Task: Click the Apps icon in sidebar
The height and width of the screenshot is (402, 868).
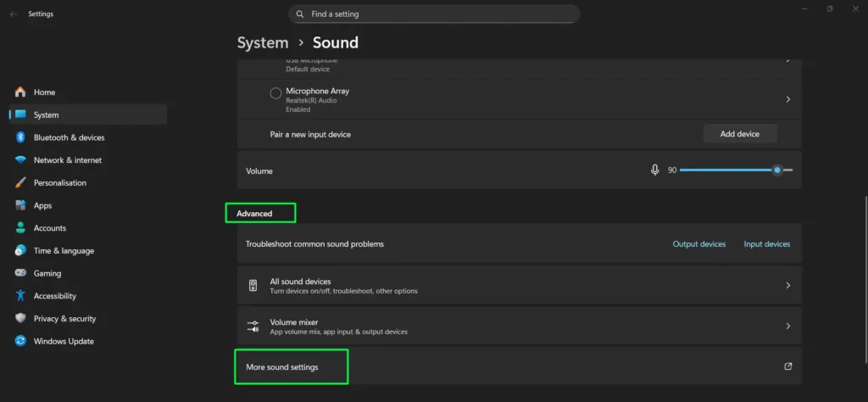Action: [x=20, y=205]
